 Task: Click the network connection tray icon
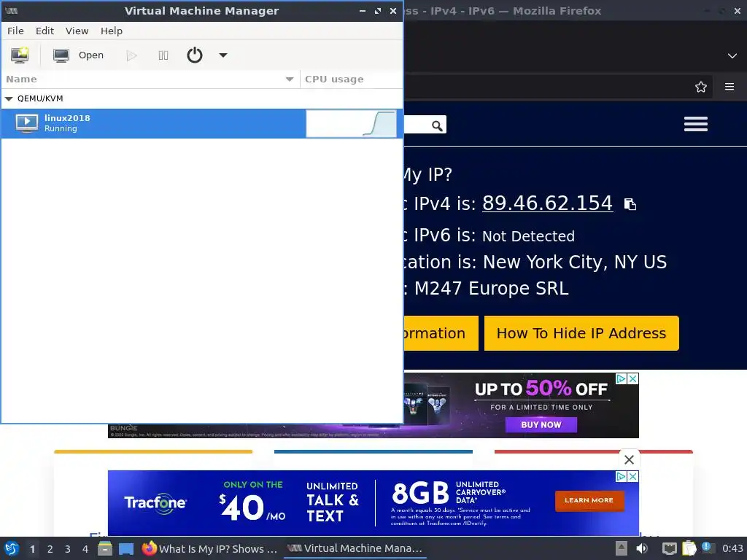pos(669,549)
